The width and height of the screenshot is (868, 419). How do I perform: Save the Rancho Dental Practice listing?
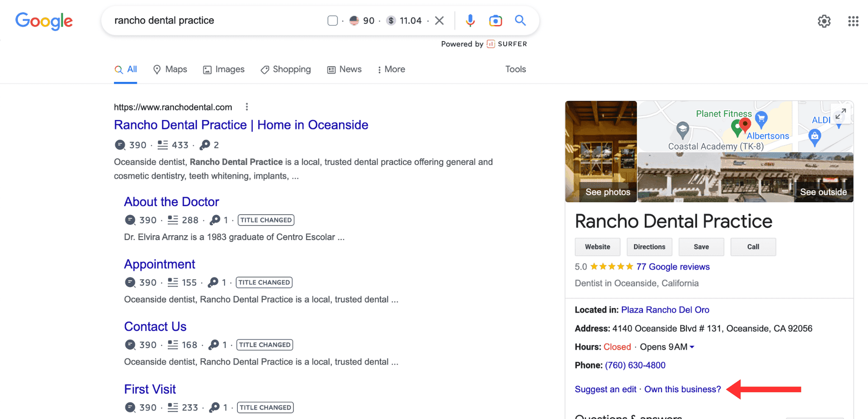point(701,247)
